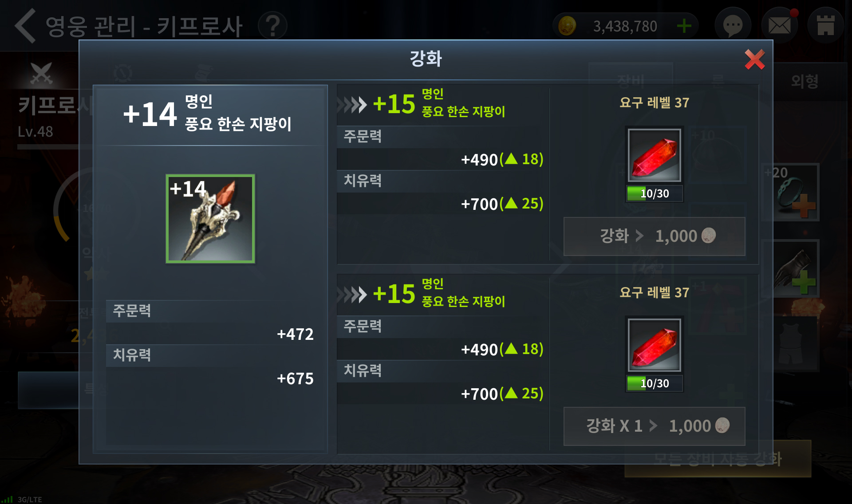
Task: Select the crossed swords tab
Action: point(41,74)
